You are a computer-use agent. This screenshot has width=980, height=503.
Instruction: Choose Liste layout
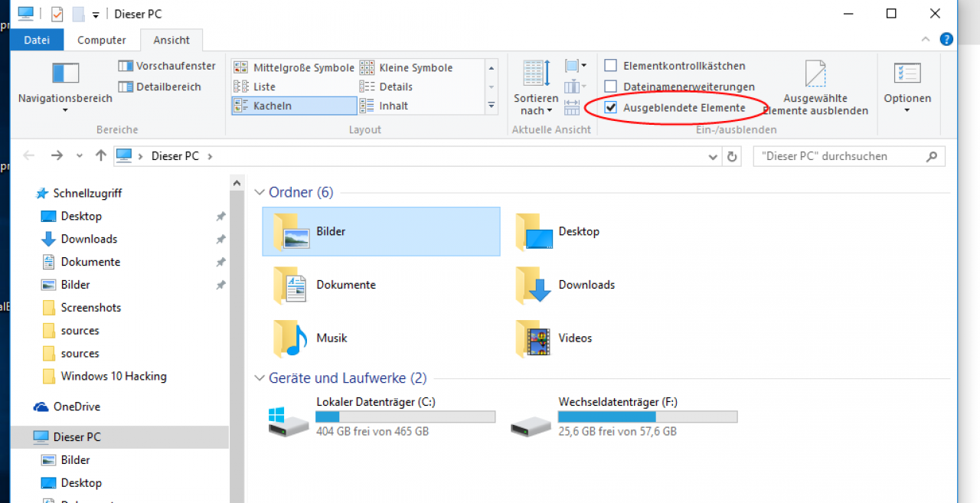click(255, 87)
